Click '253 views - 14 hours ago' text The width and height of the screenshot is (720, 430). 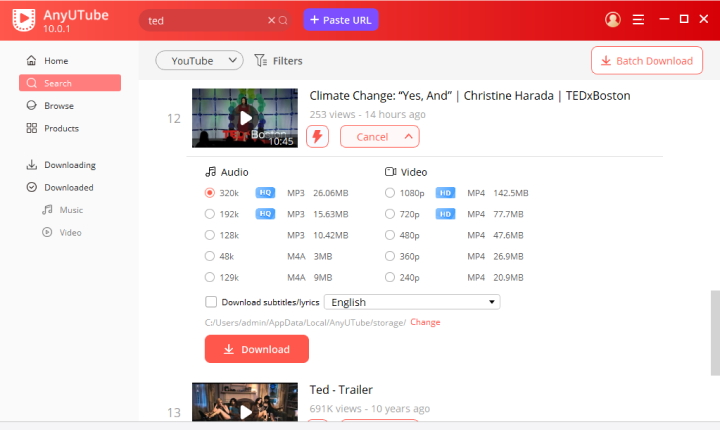tap(367, 114)
